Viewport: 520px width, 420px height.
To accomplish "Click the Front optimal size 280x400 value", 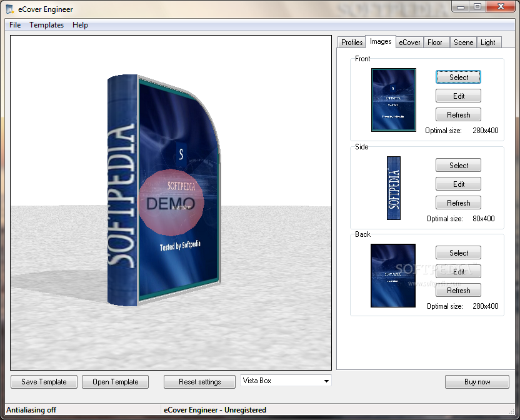I will point(485,131).
